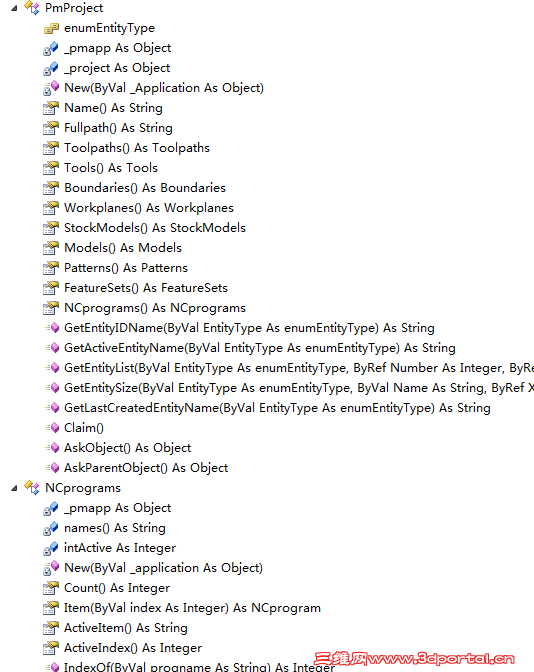Click the property icon beside Tools() As Tools
This screenshot has width=534, height=672.
(51, 168)
